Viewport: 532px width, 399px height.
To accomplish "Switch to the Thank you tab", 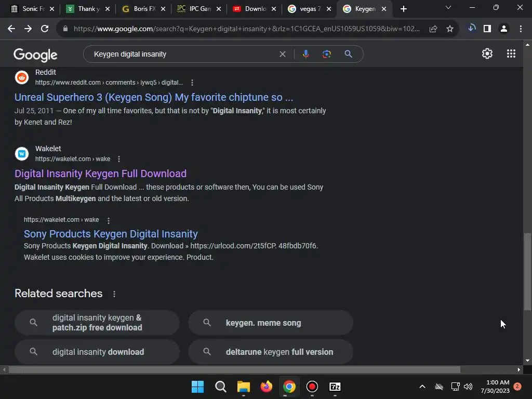I will (x=87, y=9).
